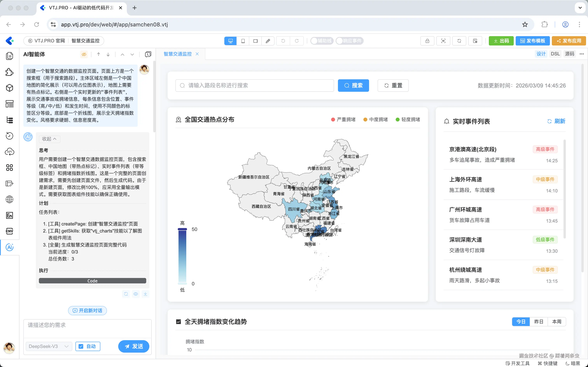Open the history clock sidebar icon

pos(10,136)
